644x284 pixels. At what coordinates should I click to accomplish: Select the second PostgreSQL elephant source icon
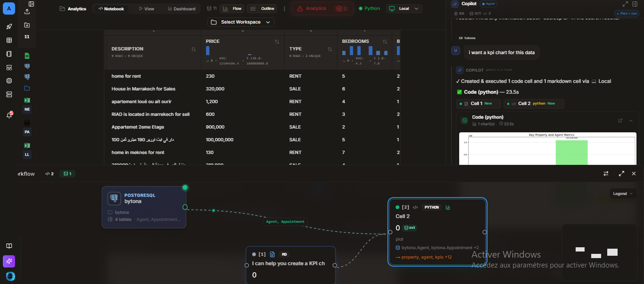(x=27, y=77)
